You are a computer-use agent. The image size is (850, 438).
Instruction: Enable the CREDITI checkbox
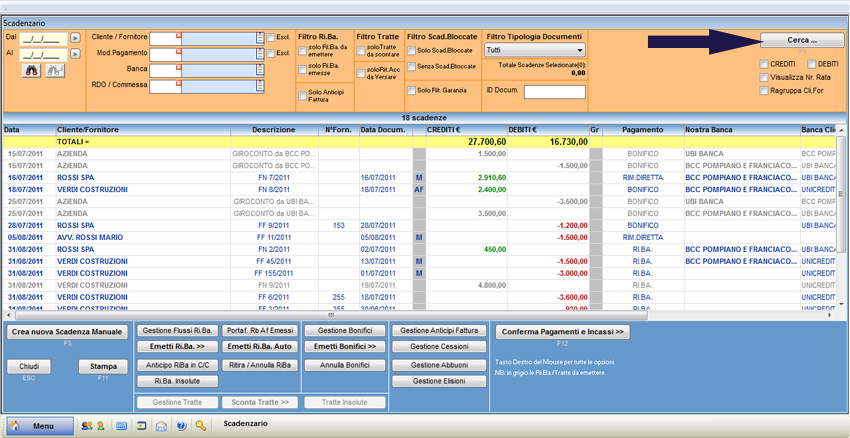click(764, 64)
